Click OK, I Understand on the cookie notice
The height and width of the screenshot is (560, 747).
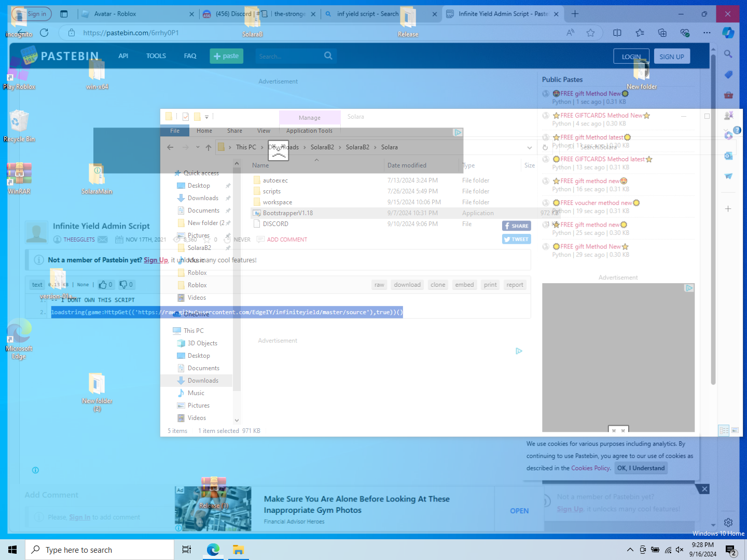click(x=641, y=468)
